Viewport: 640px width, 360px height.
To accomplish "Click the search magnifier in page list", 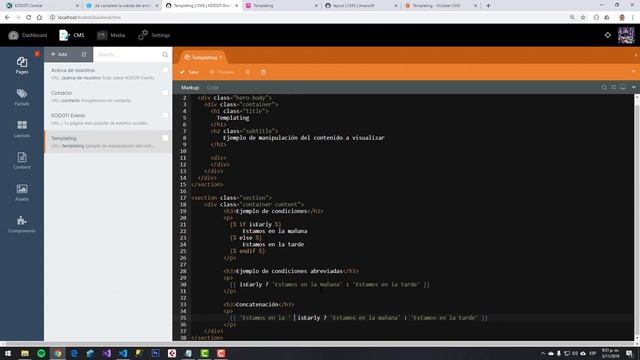I will pos(165,54).
